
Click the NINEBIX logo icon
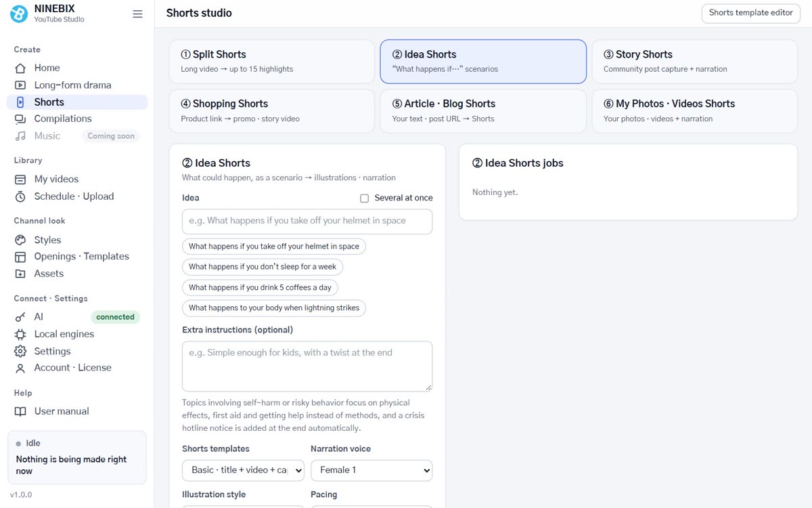click(19, 14)
